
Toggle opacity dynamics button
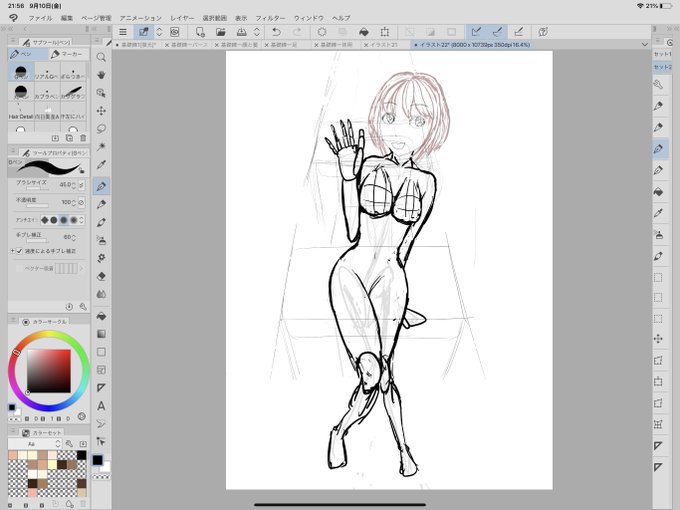pyautogui.click(x=82, y=203)
